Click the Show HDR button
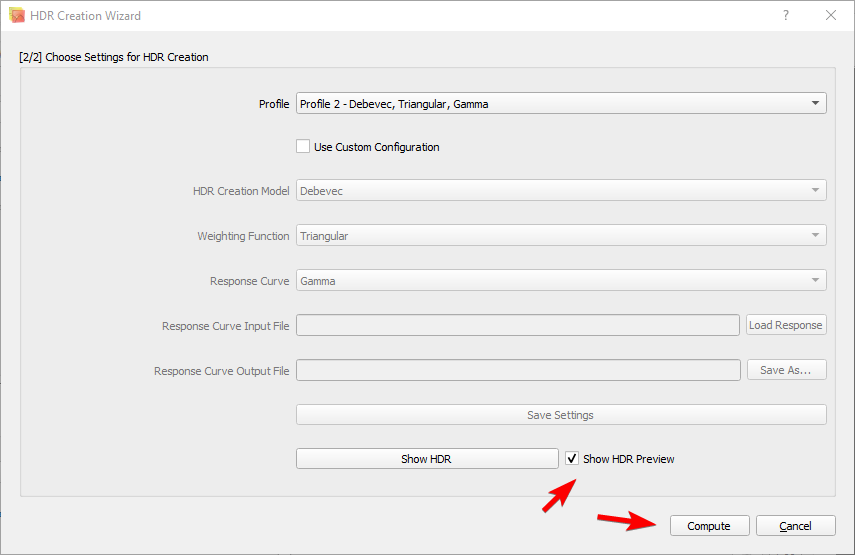 [x=427, y=459]
